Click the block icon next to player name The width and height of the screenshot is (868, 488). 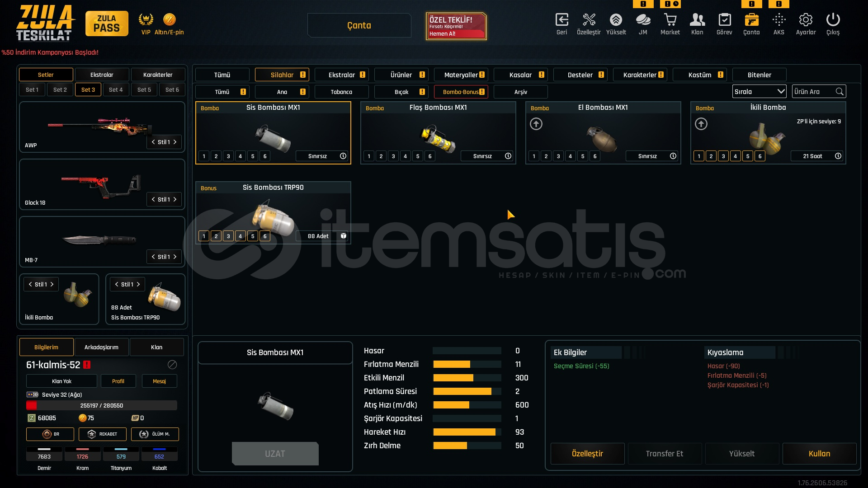click(x=172, y=365)
